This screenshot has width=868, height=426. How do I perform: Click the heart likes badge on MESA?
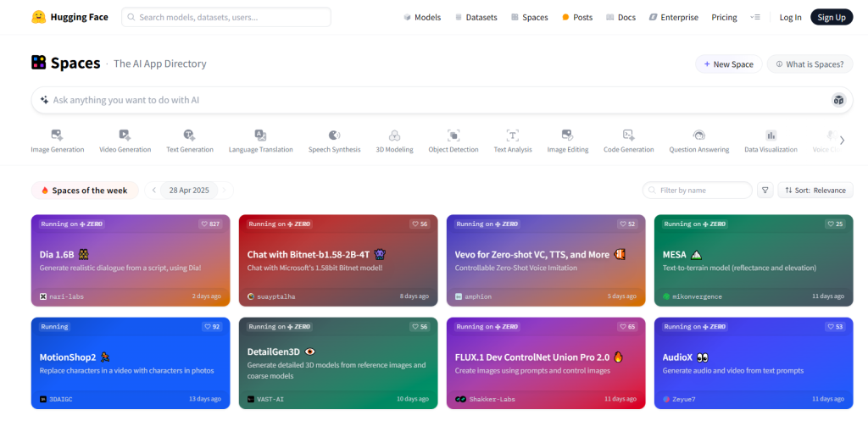[x=835, y=224]
